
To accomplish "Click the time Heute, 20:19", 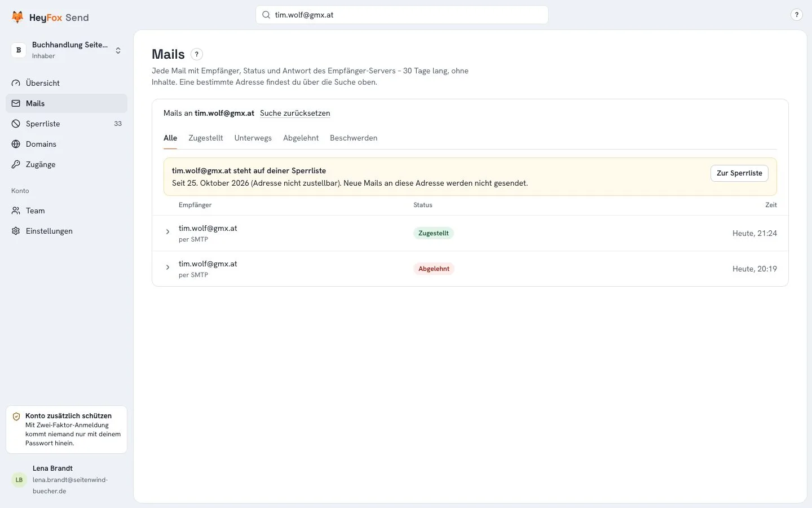I will [x=754, y=269].
